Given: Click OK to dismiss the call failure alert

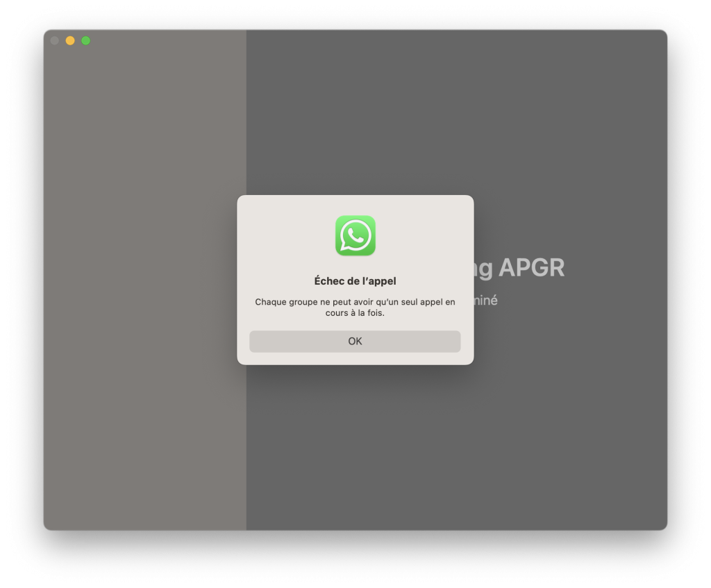Looking at the screenshot, I should (x=355, y=341).
